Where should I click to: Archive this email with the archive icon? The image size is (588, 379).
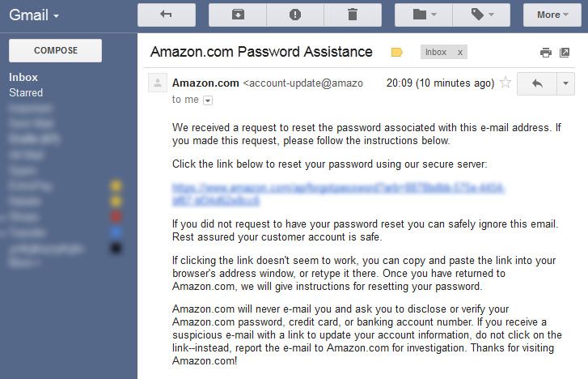click(238, 15)
